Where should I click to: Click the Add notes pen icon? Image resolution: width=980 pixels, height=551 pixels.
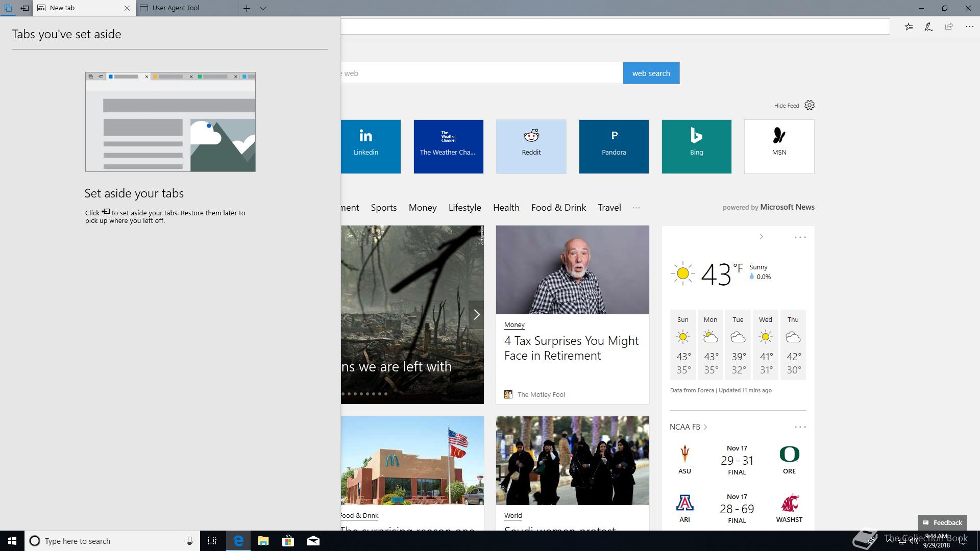tap(929, 27)
